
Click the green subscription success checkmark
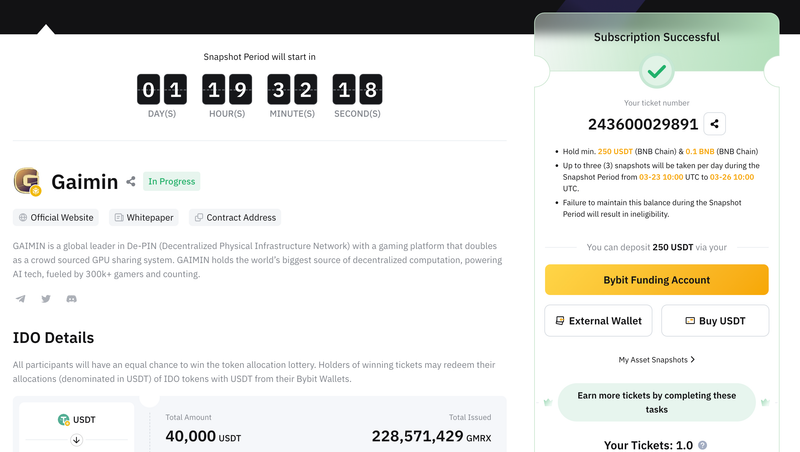coord(657,71)
